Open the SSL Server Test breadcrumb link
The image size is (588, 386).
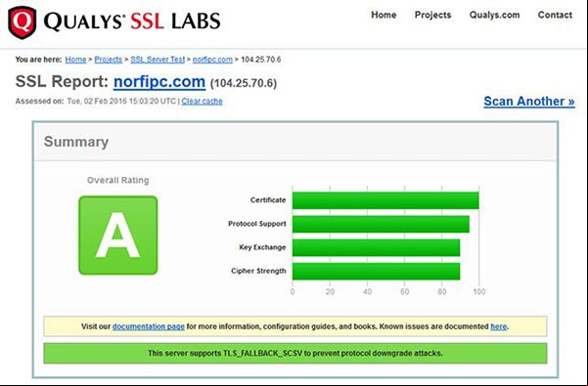[158, 60]
